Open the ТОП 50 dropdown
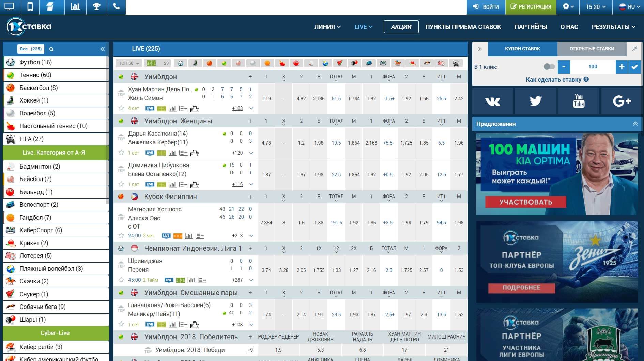Image resolution: width=644 pixels, height=361 pixels. pyautogui.click(x=128, y=63)
